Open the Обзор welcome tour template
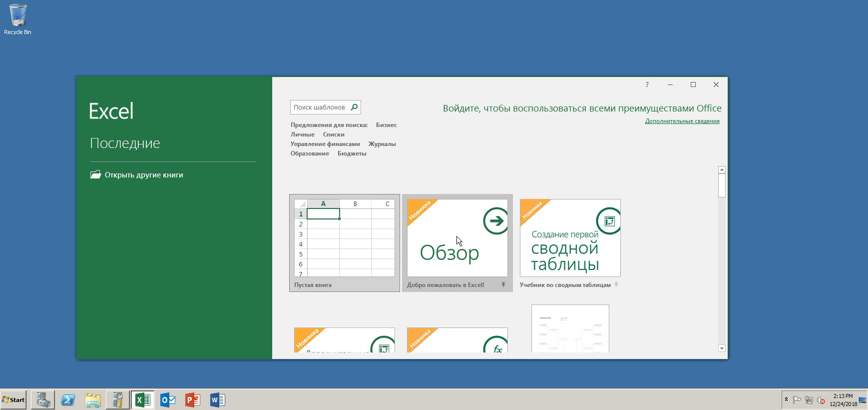This screenshot has width=868, height=410. pos(457,238)
